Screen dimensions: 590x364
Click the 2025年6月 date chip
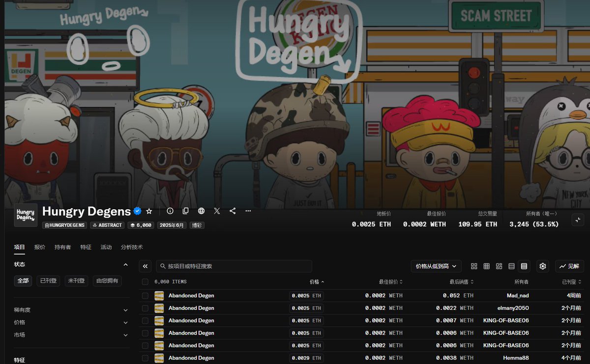pyautogui.click(x=172, y=225)
